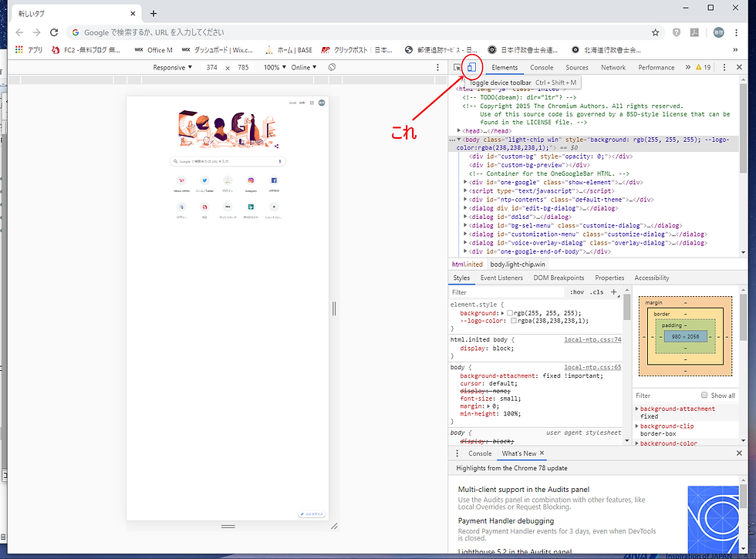The image size is (756, 559).
Task: Reload the page
Action: [x=54, y=32]
